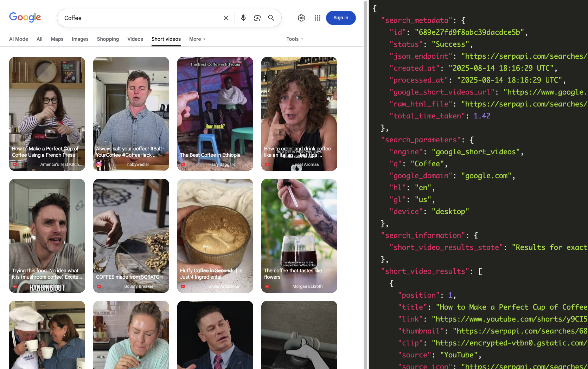Click the google_short_videos_url link value
The height and width of the screenshot is (369, 588).
pyautogui.click(x=545, y=92)
